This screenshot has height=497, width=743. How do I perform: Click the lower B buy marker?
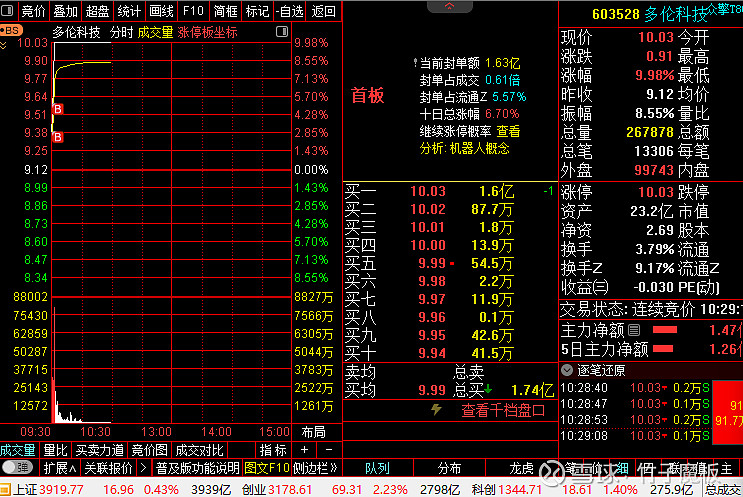(x=58, y=137)
